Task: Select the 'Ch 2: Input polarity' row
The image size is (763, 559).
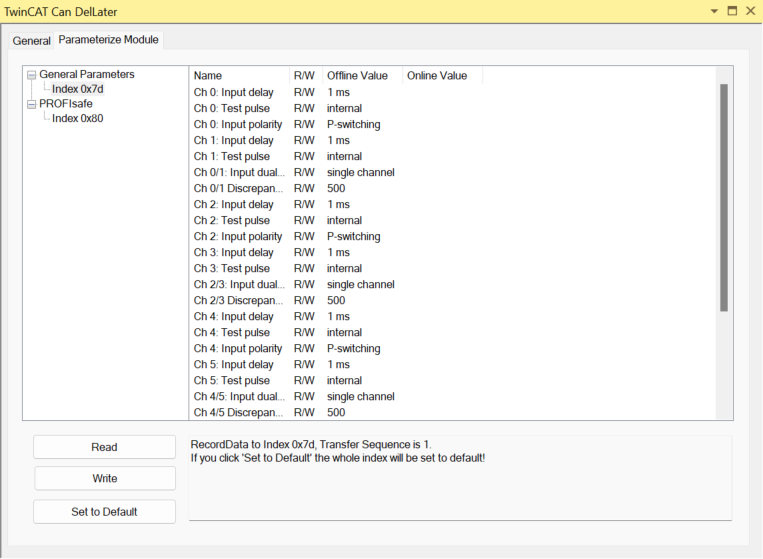Action: 336,236
